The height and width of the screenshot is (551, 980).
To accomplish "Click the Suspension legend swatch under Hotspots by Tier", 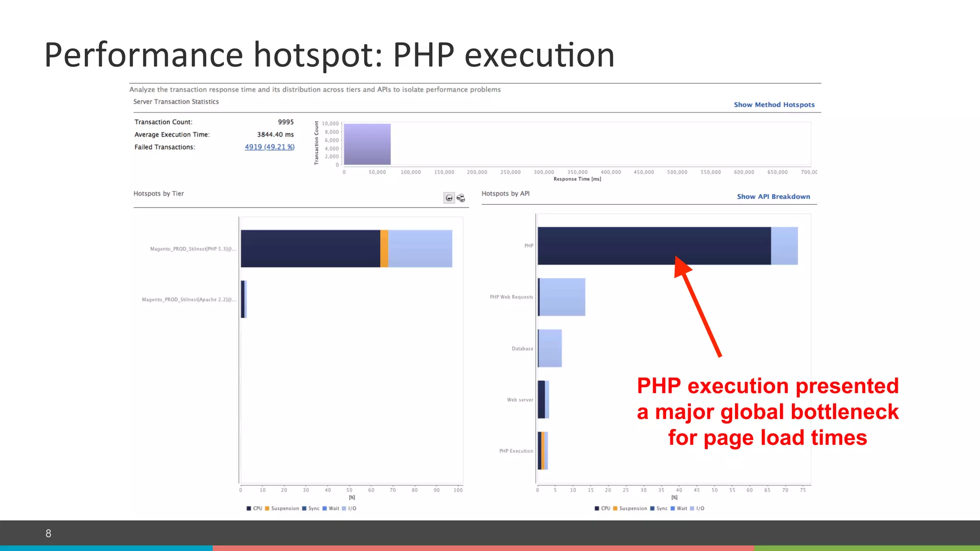I will (x=267, y=508).
